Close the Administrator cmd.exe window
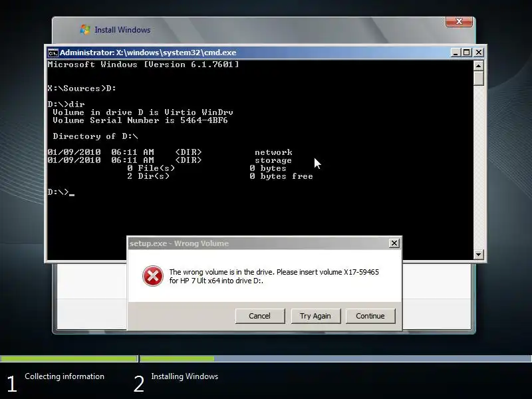 click(478, 53)
